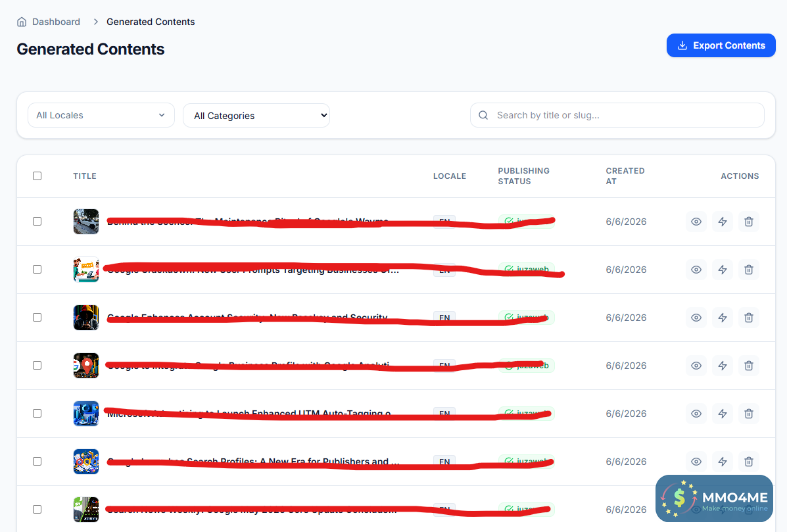787x532 pixels.
Task: Click the EN locale badge in the Search Profiles row
Action: [x=444, y=461]
